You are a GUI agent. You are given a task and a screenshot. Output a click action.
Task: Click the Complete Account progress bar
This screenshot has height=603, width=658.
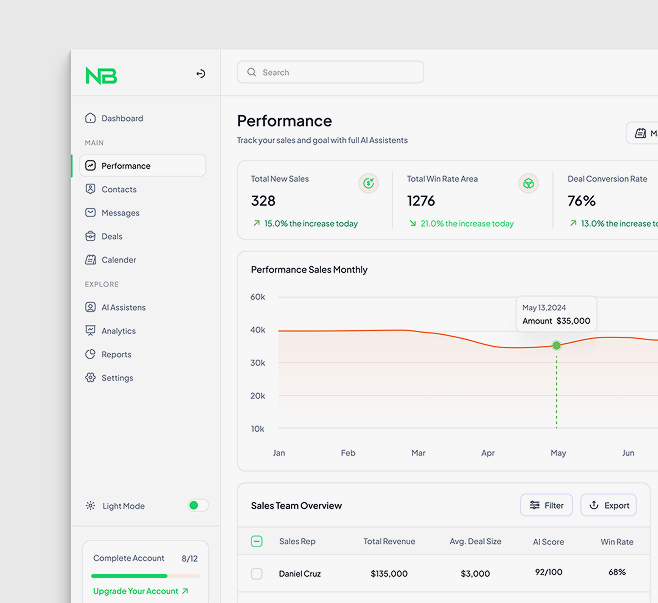tap(145, 576)
